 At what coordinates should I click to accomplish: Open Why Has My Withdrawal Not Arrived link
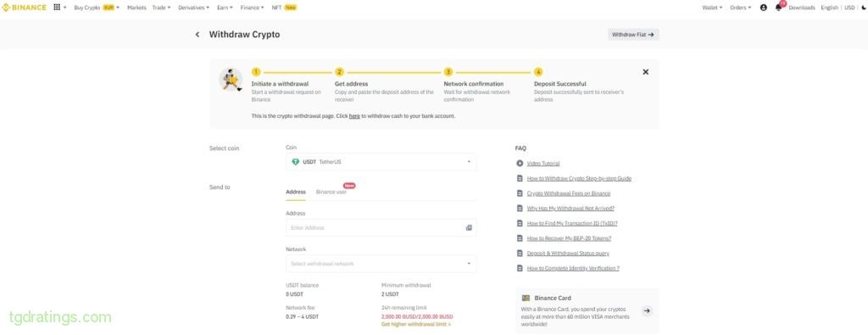point(570,208)
